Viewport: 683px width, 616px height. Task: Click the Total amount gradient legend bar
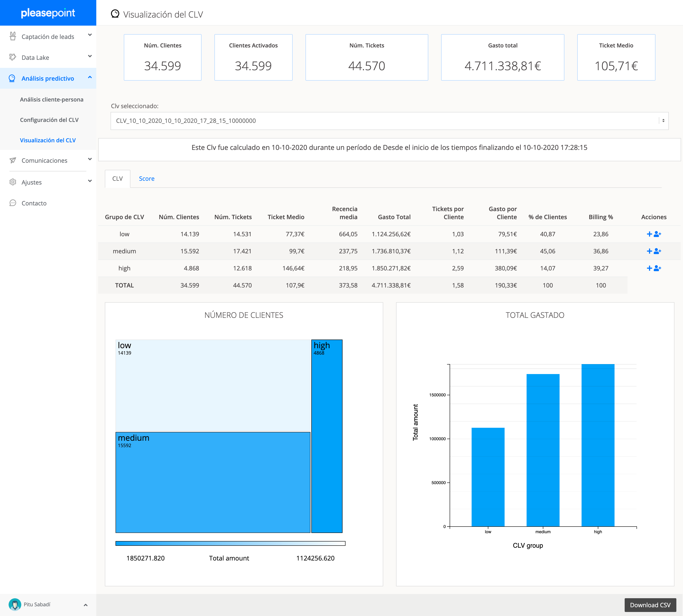pyautogui.click(x=230, y=543)
